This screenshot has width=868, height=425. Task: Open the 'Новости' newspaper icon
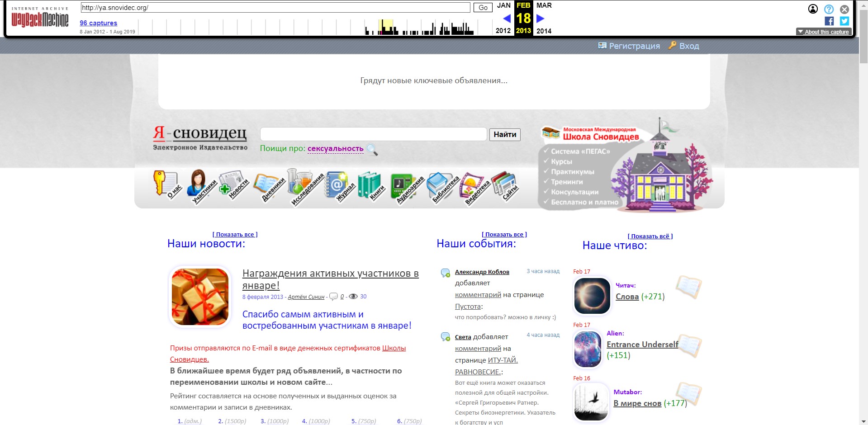[x=234, y=185]
